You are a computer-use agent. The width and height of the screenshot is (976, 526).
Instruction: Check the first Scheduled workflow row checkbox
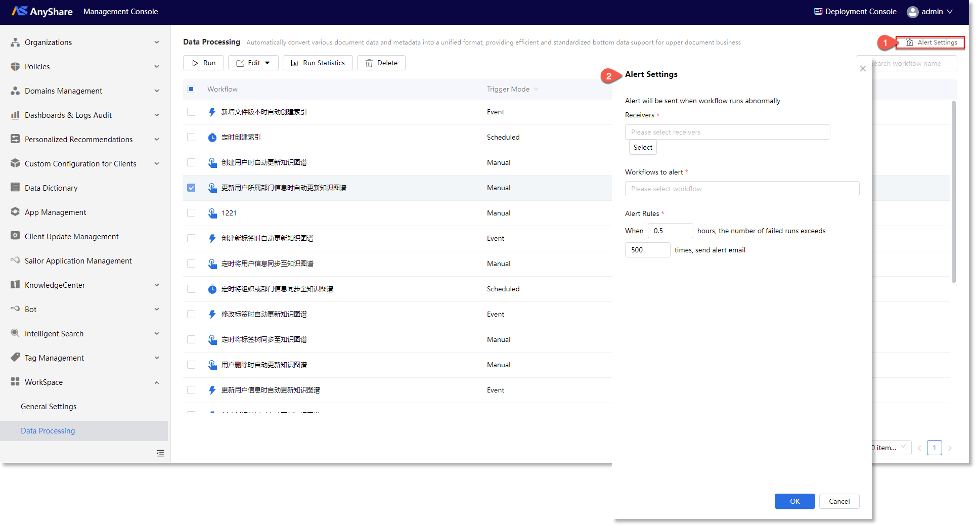pos(191,137)
